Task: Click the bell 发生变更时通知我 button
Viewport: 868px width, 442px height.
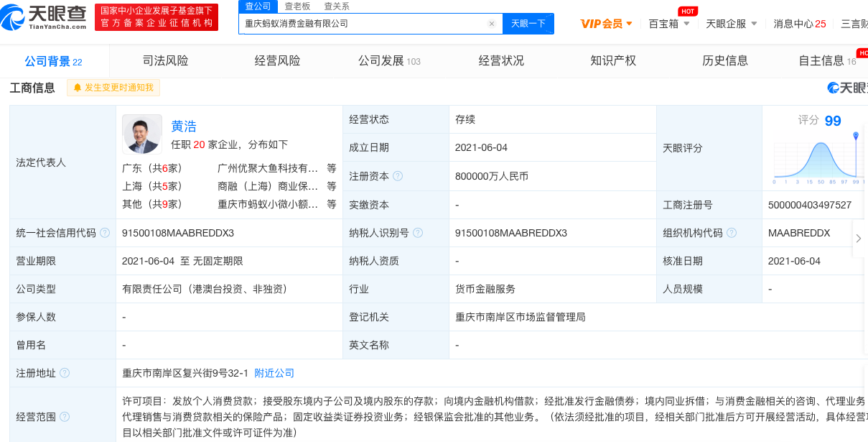Action: point(113,88)
